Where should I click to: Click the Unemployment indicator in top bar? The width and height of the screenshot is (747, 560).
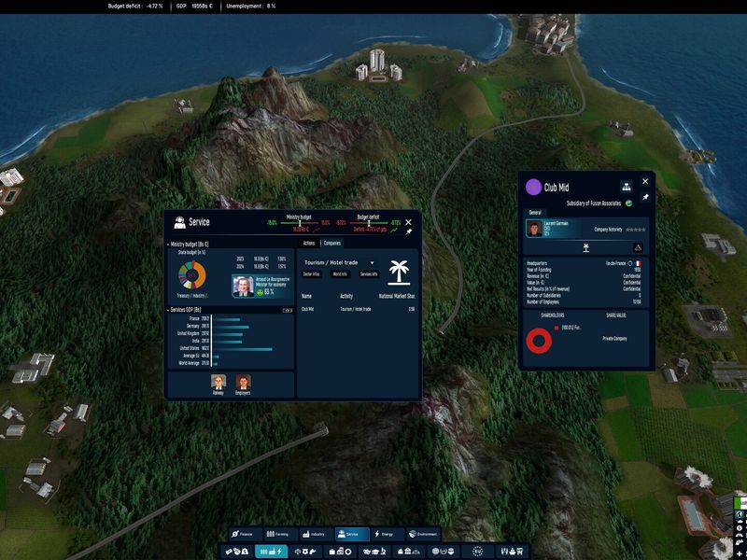pyautogui.click(x=250, y=7)
